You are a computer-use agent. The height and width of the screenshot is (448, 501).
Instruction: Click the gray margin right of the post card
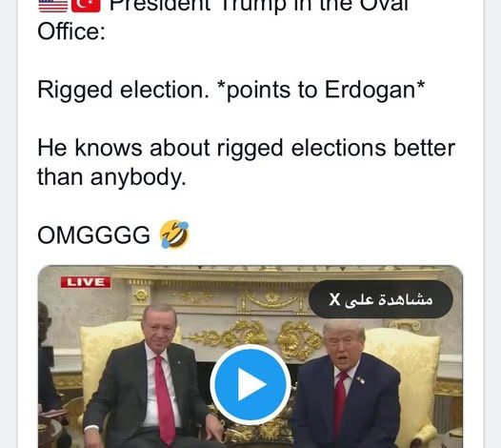click(x=493, y=224)
